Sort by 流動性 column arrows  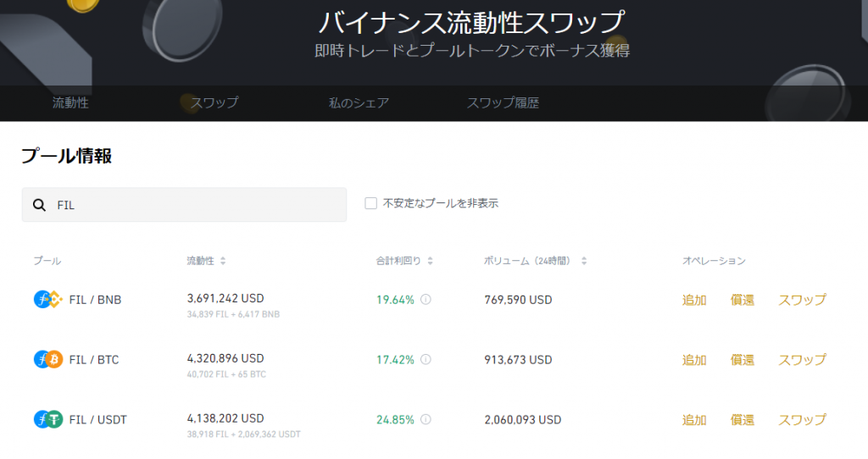pyautogui.click(x=223, y=261)
